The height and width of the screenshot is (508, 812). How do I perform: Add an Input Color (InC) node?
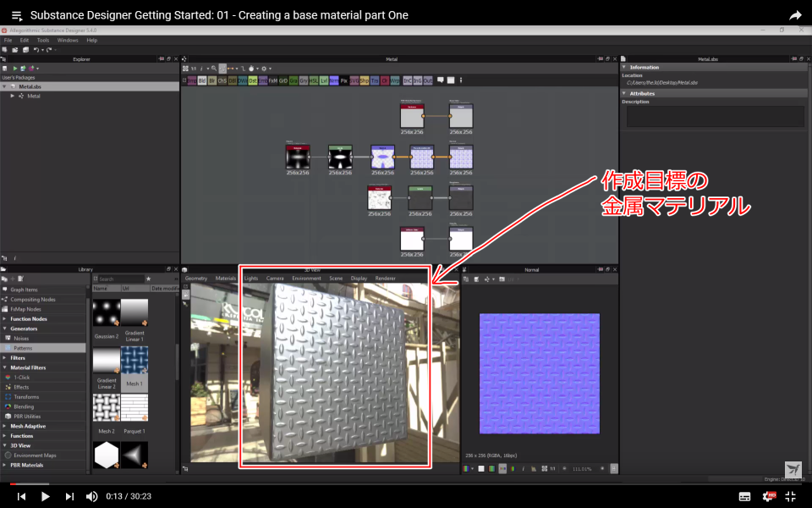408,81
